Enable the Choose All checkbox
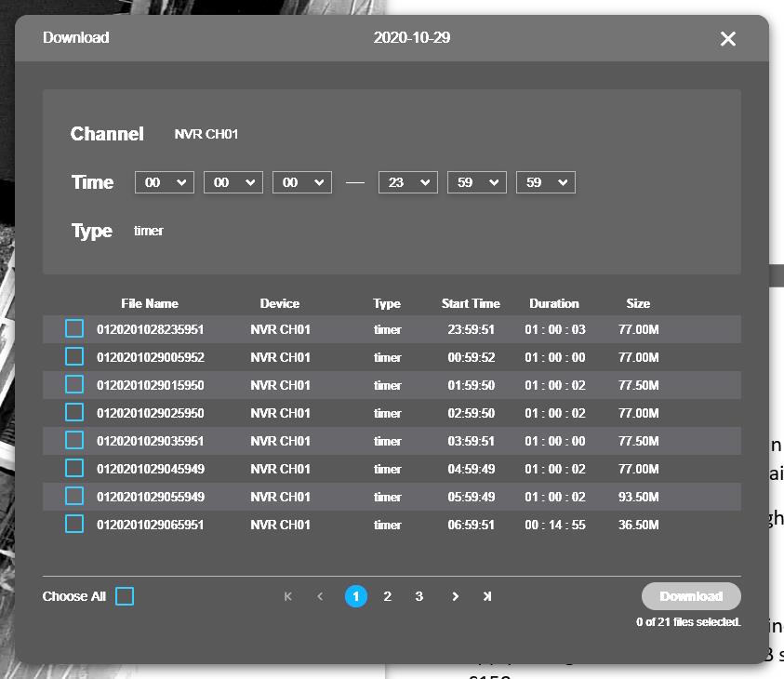This screenshot has width=784, height=679. (125, 596)
